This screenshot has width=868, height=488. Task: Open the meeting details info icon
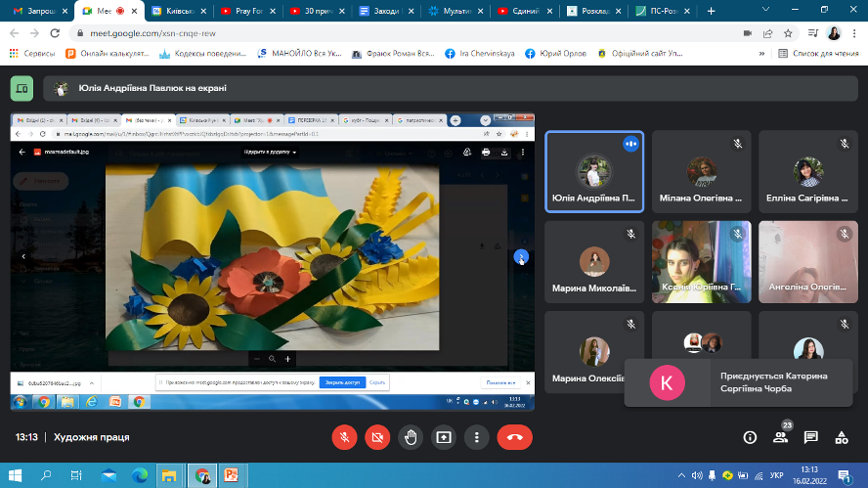(750, 437)
